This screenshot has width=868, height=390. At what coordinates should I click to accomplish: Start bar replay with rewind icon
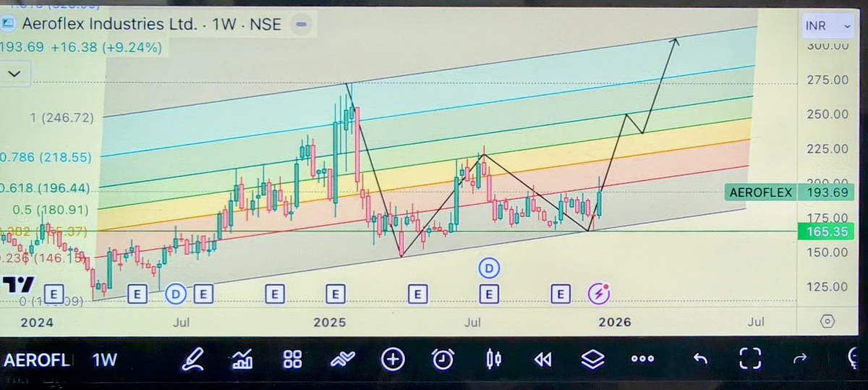(x=542, y=360)
